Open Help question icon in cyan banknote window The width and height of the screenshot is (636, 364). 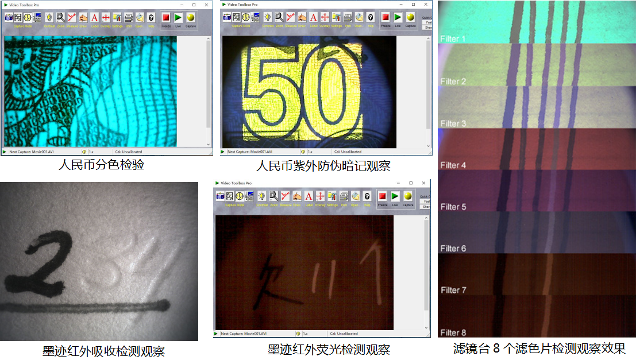pyautogui.click(x=151, y=17)
